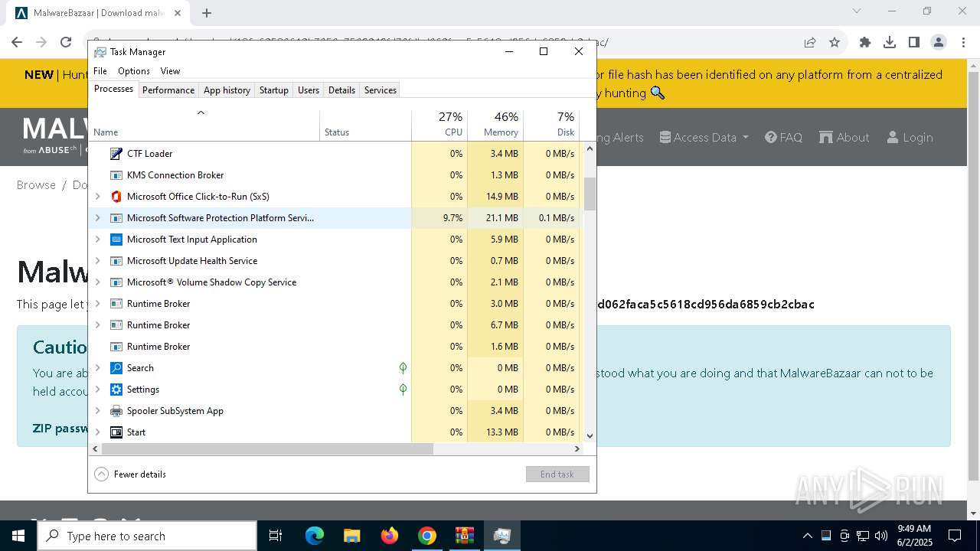Switch to the Users tab
This screenshot has height=551, width=980.
pos(309,90)
